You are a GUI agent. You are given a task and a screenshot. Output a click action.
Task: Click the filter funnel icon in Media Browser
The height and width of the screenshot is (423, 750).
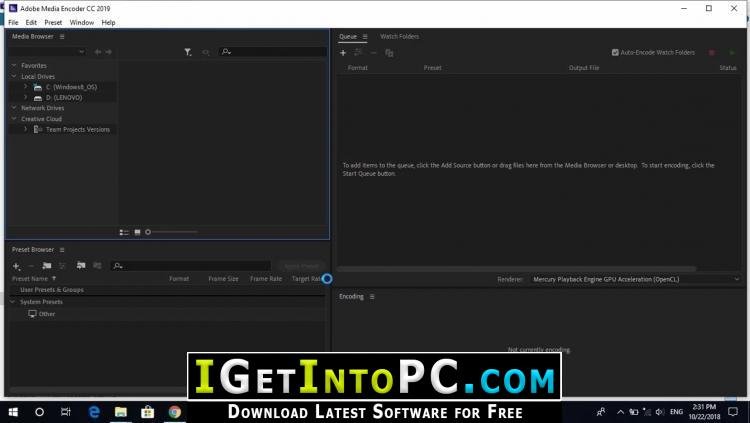pyautogui.click(x=188, y=51)
